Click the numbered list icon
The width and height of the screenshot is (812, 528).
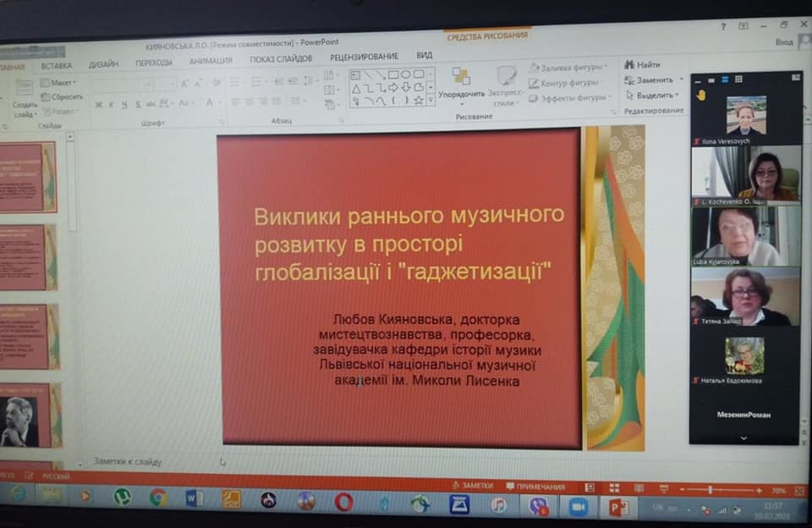tap(256, 82)
